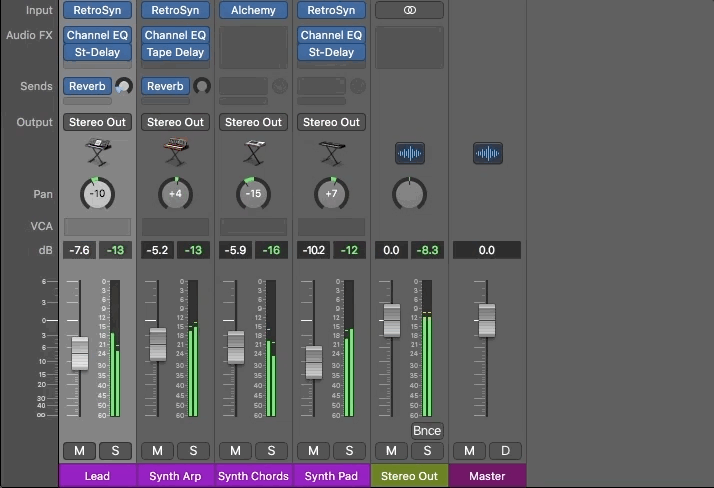Solo the Stereo Out channel
The width and height of the screenshot is (714, 488).
coord(427,451)
